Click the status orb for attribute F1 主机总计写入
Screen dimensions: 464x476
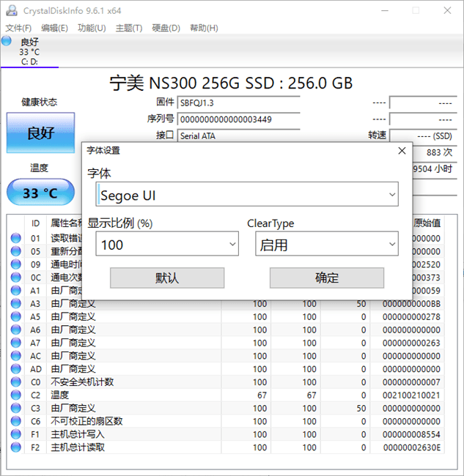(16, 434)
